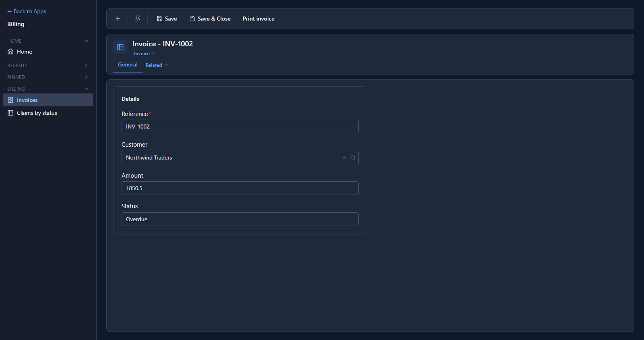The height and width of the screenshot is (340, 644).
Task: Switch to the General tab
Action: 128,65
